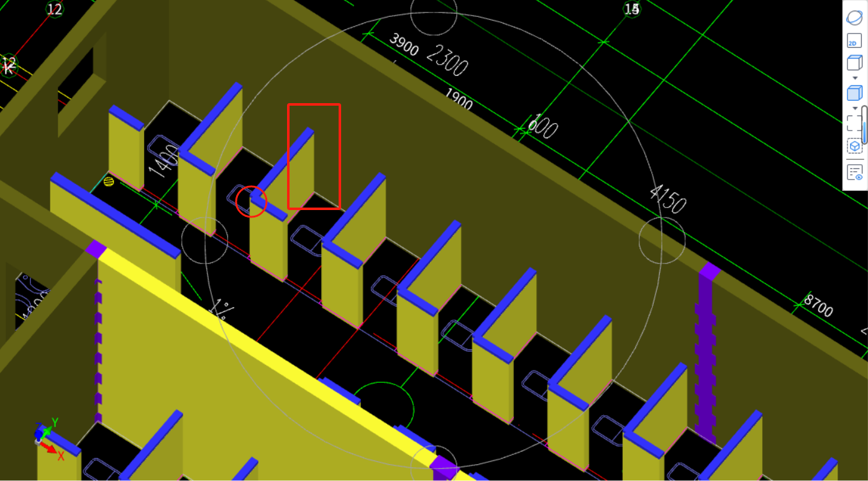
Task: Click the 3900 dimension text
Action: (404, 45)
